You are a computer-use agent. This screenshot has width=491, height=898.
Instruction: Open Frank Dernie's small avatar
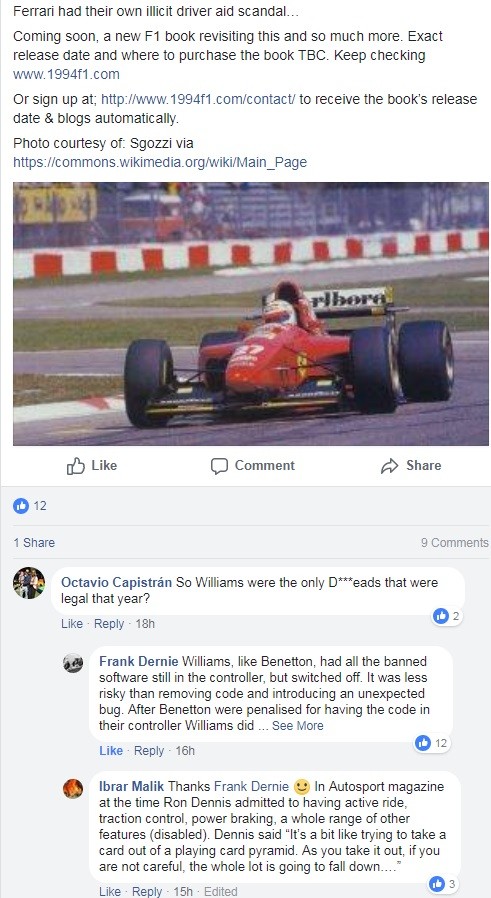73,663
